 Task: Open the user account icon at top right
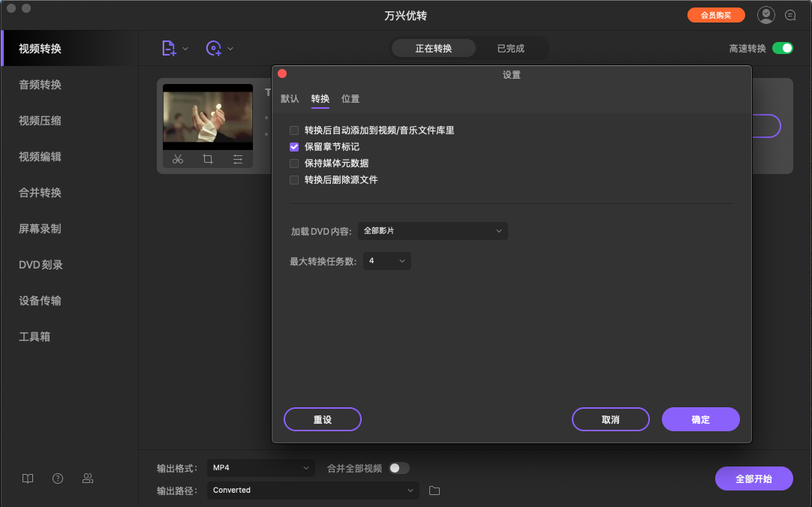765,14
